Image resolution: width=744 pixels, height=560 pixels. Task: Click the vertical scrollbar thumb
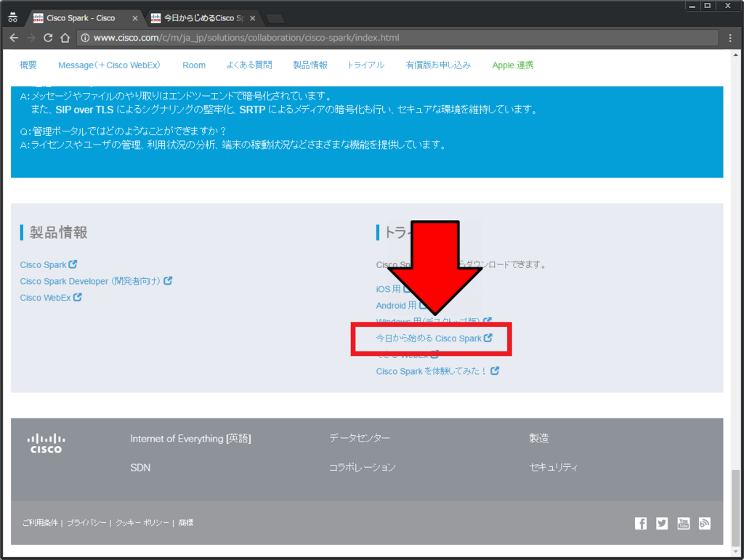(x=735, y=508)
